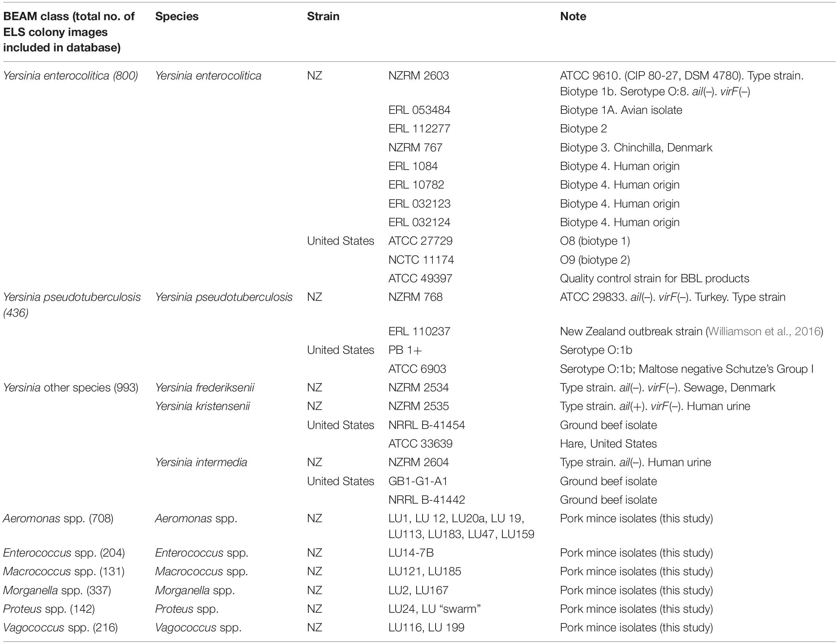Select the Yersinia enterocolitica (800) class cell
The image size is (838, 644).
click(70, 76)
